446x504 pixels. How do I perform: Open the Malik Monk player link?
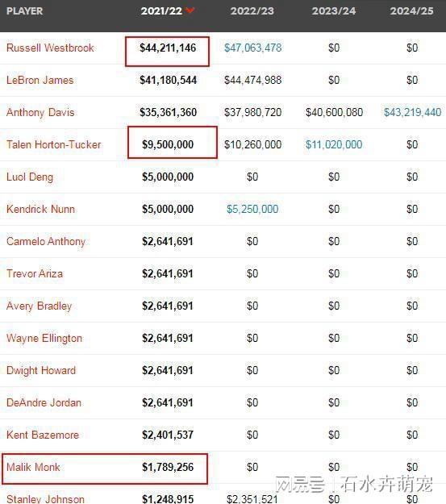coord(33,467)
